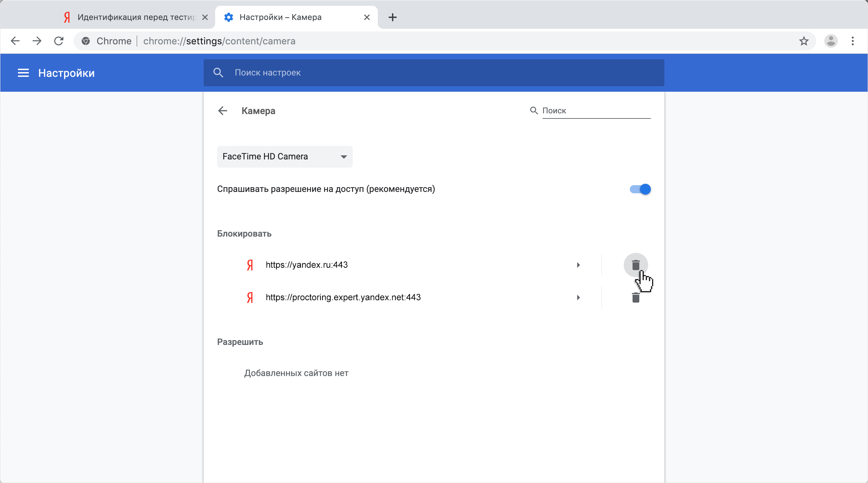Image resolution: width=868 pixels, height=483 pixels.
Task: Open the FaceTime HD Camera dropdown
Action: point(285,157)
